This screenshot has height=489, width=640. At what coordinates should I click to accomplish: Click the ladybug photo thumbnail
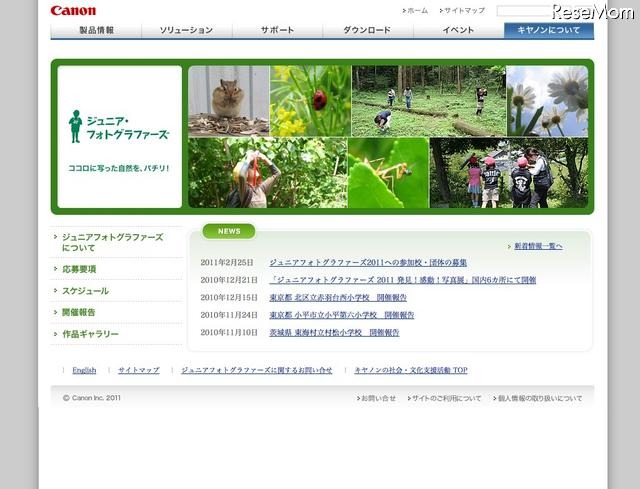[310, 101]
